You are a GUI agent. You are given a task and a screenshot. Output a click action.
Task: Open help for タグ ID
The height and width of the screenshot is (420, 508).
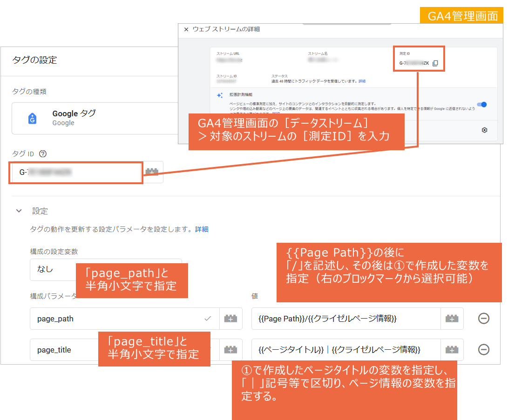coord(43,153)
